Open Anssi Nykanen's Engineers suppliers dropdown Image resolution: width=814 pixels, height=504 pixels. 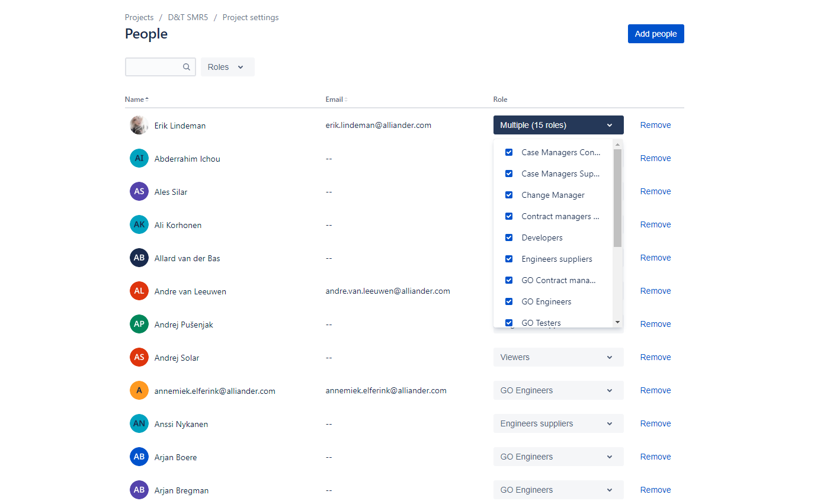(558, 423)
